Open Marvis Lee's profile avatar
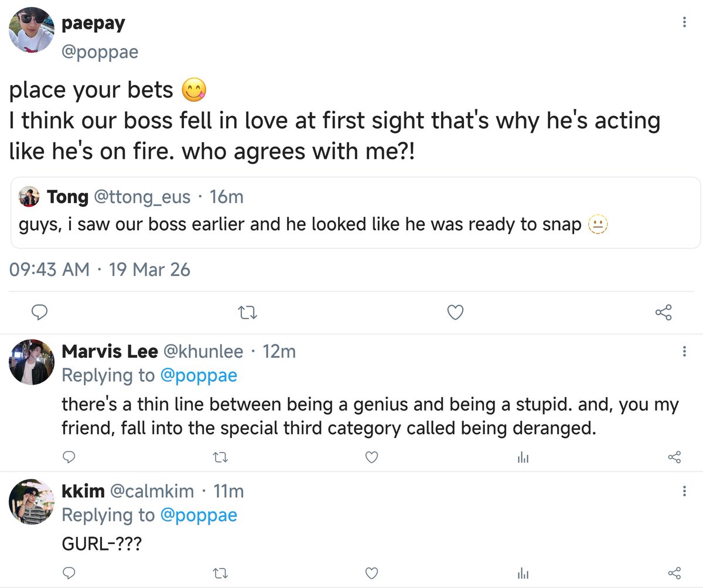 [x=32, y=361]
